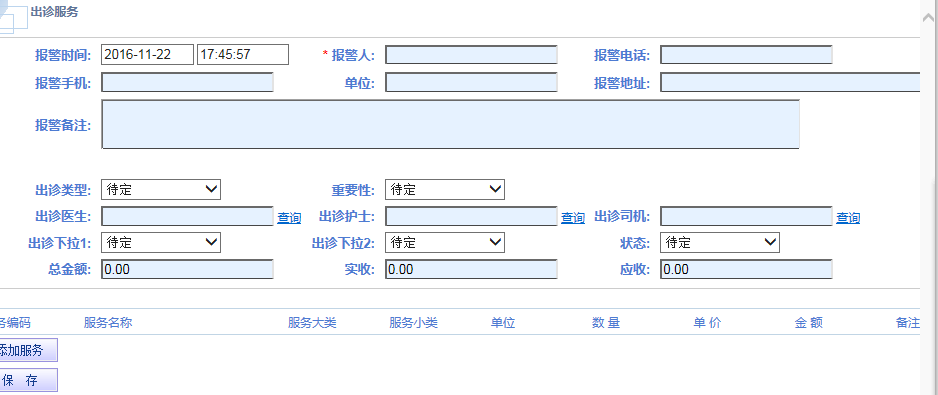Viewport: 938px width, 395px height.
Task: Open the 出诊类型 dropdown
Action: (x=161, y=190)
